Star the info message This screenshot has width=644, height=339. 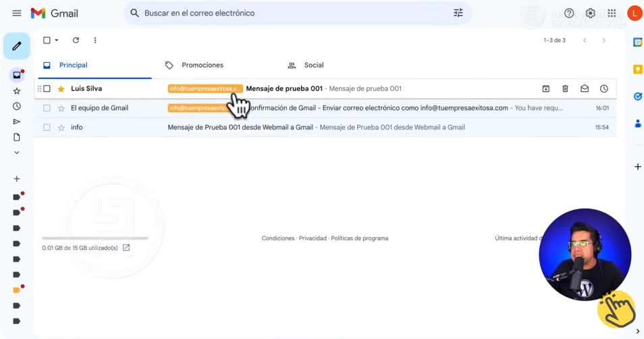click(x=61, y=128)
